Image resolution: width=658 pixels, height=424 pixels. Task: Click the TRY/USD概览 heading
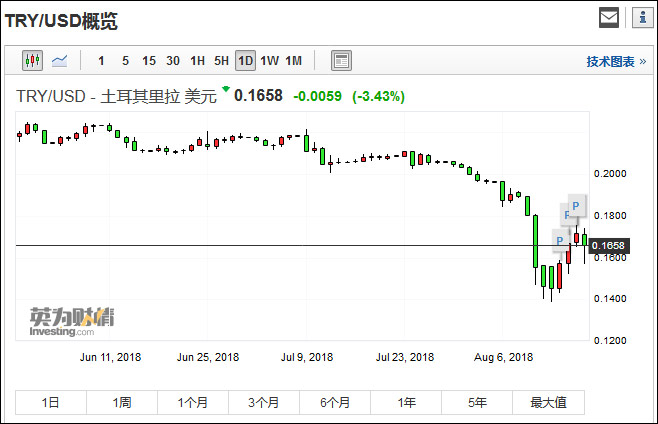61,21
